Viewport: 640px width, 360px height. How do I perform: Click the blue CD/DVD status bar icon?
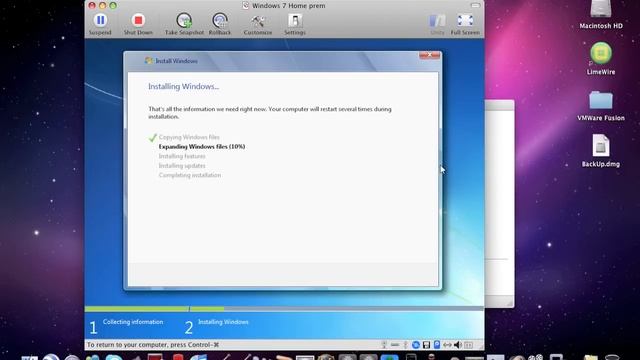tap(416, 345)
